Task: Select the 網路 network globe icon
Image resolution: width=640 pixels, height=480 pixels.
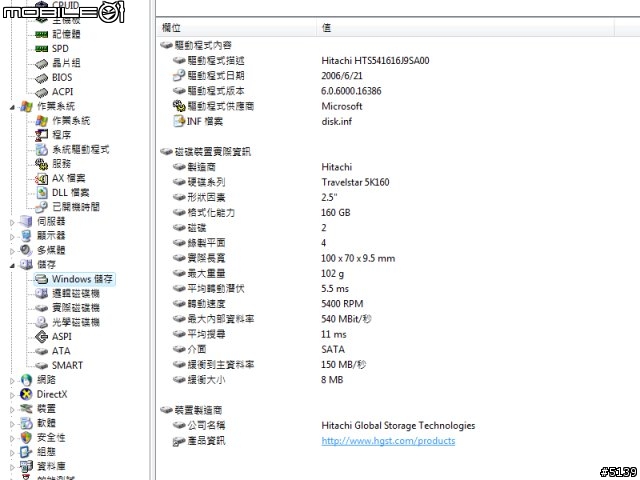Action: tap(26, 380)
